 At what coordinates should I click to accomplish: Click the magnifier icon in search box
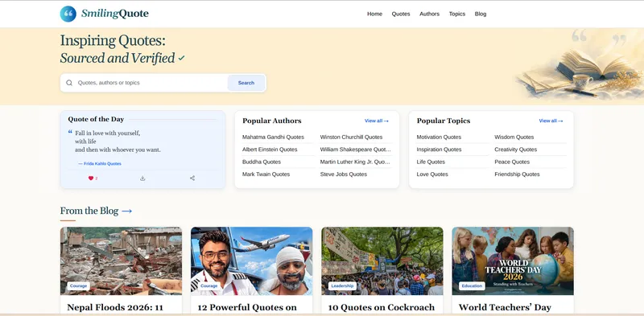tap(69, 83)
